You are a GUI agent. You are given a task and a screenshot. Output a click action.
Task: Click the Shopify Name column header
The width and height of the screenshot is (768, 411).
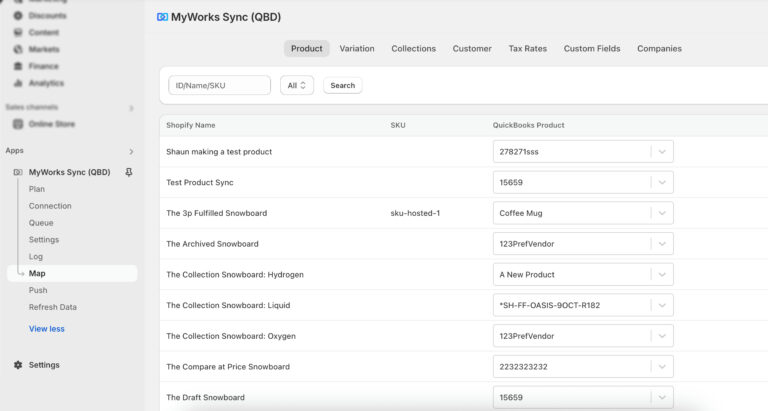[x=191, y=125]
